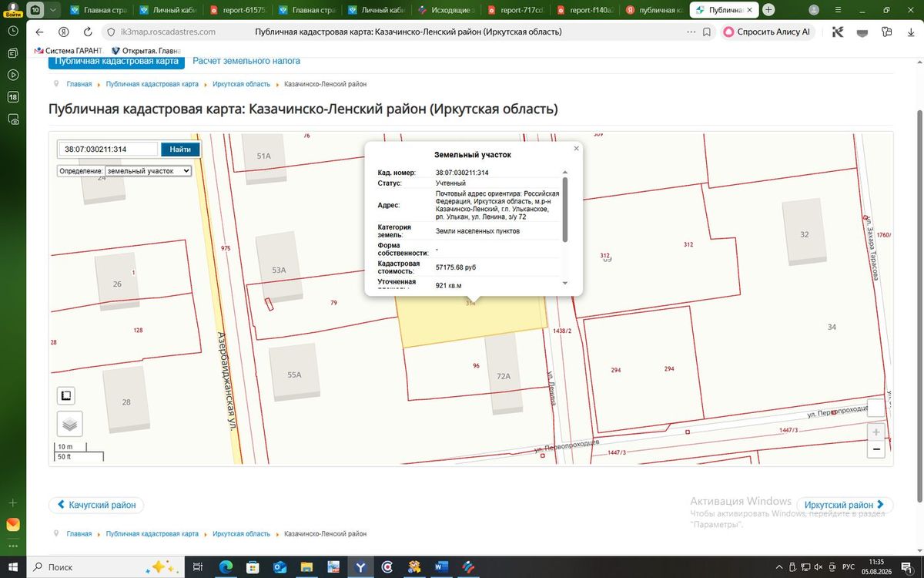This screenshot has height=578, width=924.
Task: Go back with the browser back arrow
Action: tap(40, 32)
